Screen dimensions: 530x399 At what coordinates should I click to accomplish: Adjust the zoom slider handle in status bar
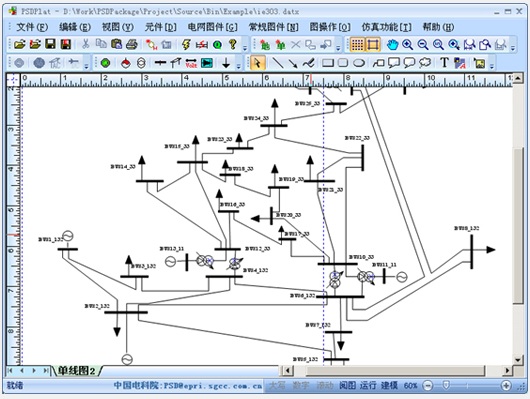pyautogui.click(x=446, y=385)
